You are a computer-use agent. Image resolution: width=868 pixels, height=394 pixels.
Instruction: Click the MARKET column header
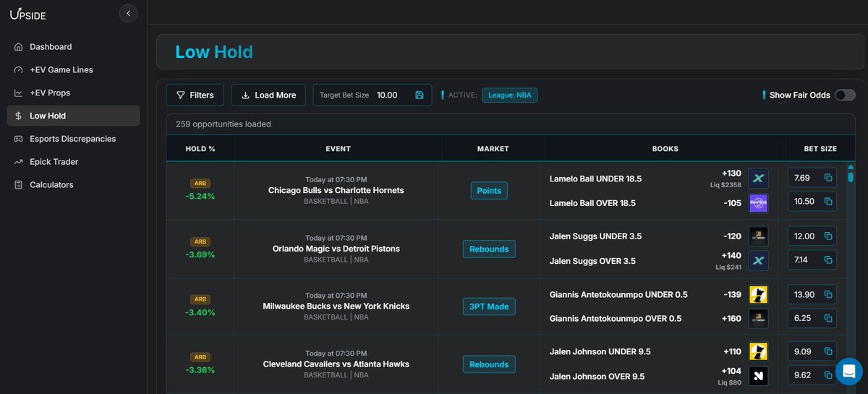[x=493, y=149]
